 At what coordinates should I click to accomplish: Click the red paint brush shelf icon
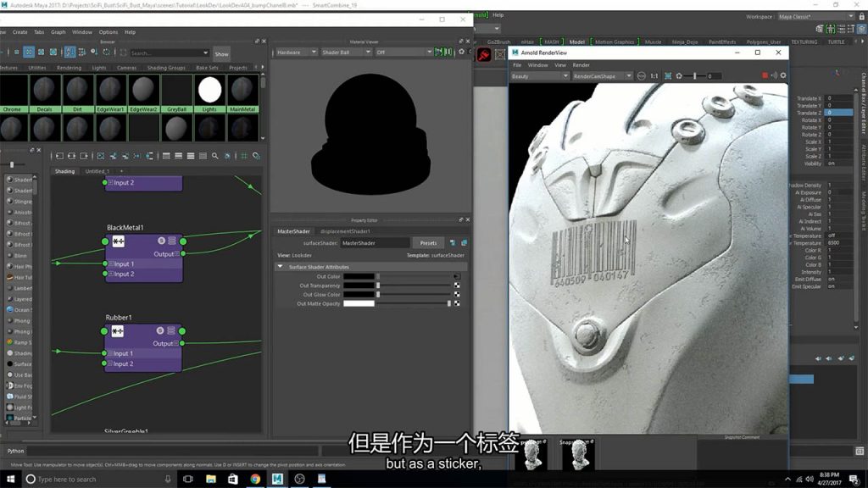(x=484, y=55)
